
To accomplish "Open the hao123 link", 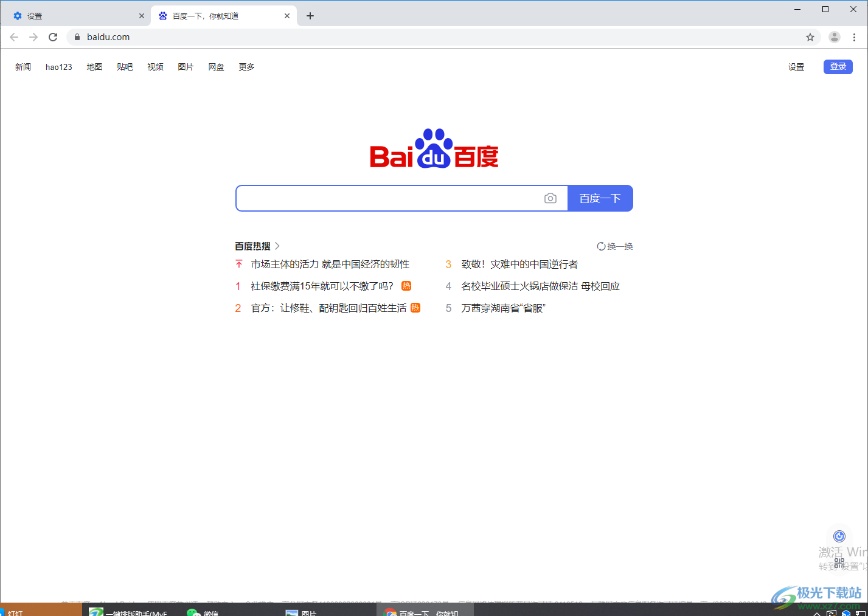I will coord(59,67).
